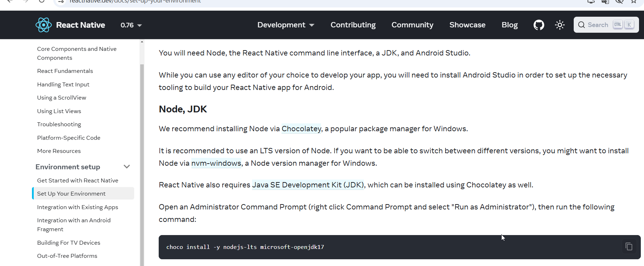
Task: Go to the Community page
Action: [x=412, y=25]
